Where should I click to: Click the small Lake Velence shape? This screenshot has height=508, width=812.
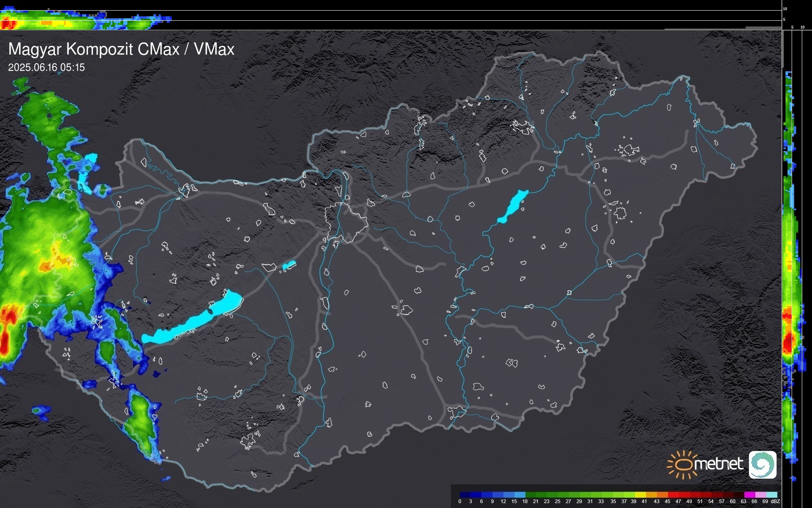click(x=289, y=265)
